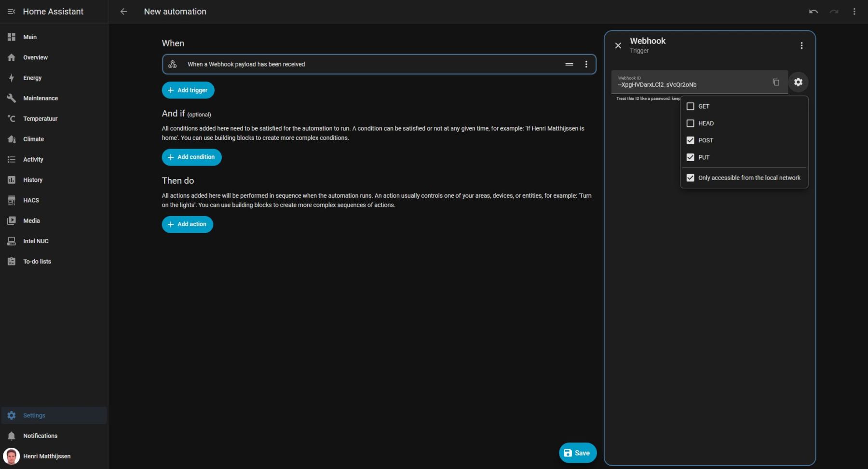
Task: Open the webhook trigger row's three-dot menu
Action: pos(586,64)
